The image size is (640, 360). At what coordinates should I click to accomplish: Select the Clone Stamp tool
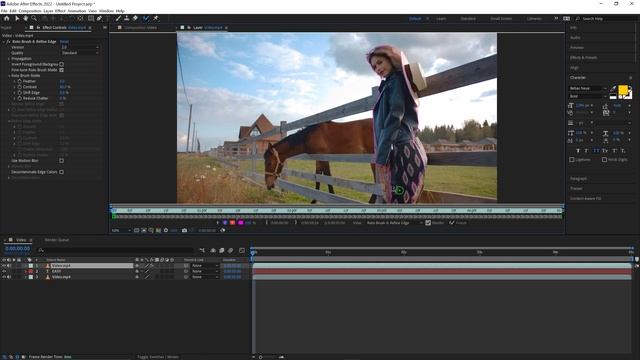(x=127, y=18)
